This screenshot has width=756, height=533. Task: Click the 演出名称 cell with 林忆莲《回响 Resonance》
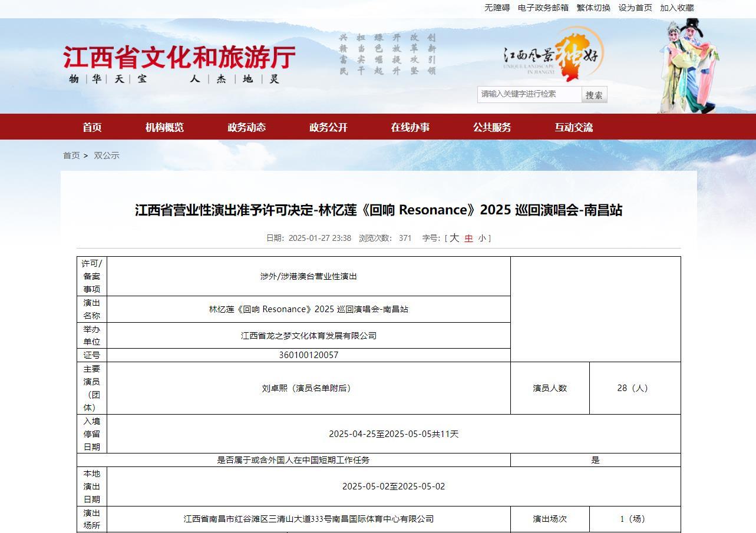click(308, 309)
